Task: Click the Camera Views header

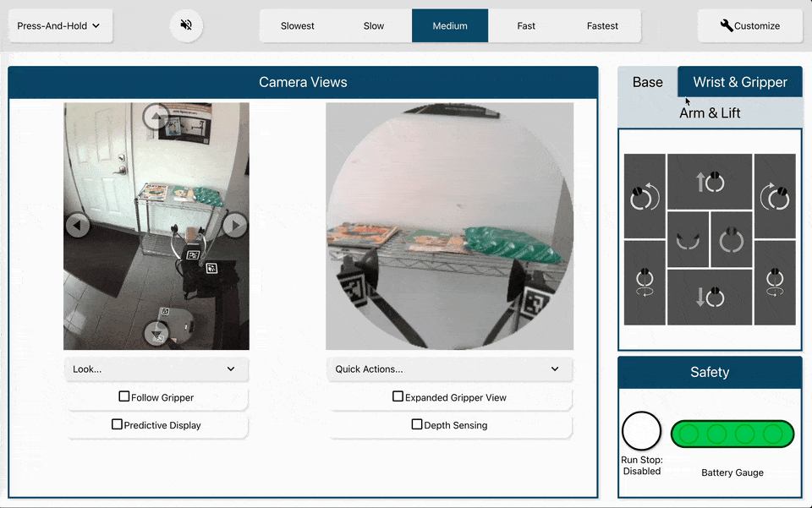Action: (x=303, y=82)
